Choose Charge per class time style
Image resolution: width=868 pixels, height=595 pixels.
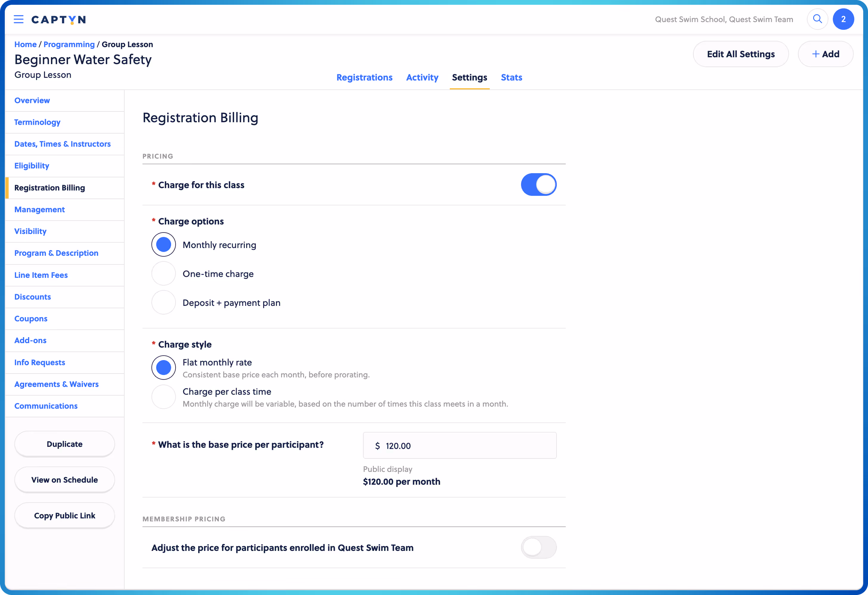coord(163,397)
